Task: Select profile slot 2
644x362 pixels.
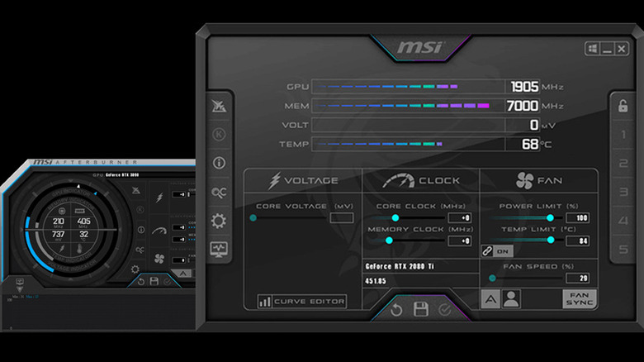Action: point(623,164)
